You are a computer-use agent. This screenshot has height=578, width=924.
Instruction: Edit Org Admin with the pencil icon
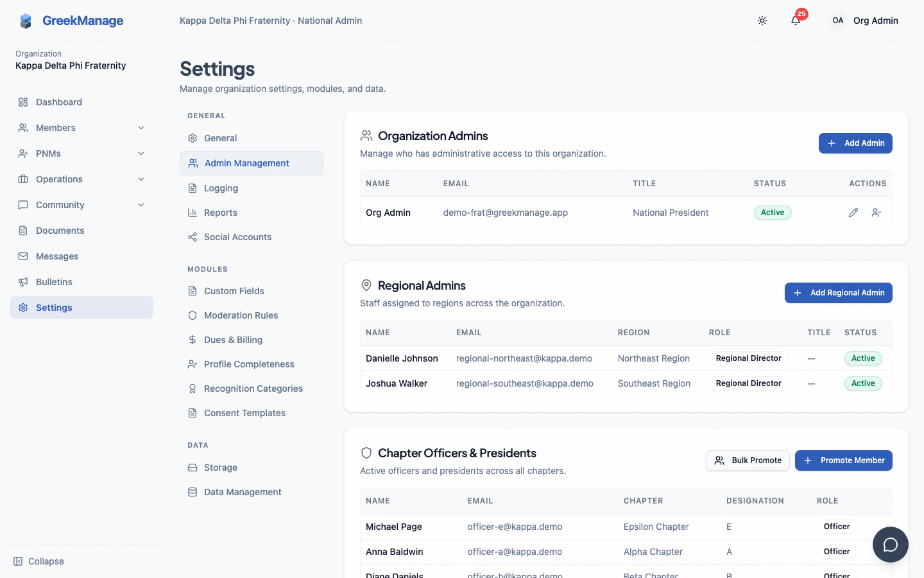tap(853, 213)
